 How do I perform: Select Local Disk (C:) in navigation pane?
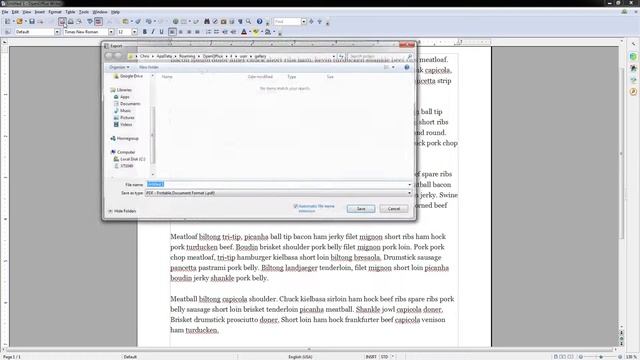(x=129, y=159)
